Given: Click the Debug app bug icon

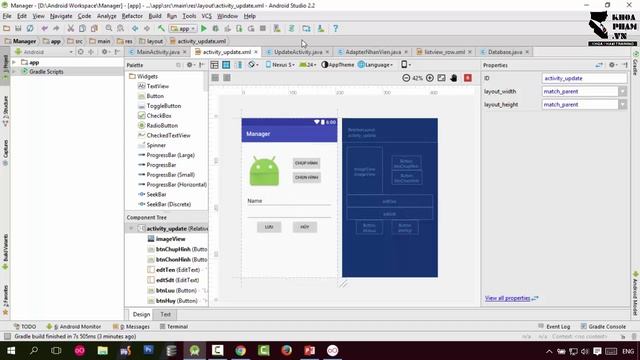Looking at the screenshot, I should pyautogui.click(x=216, y=29).
